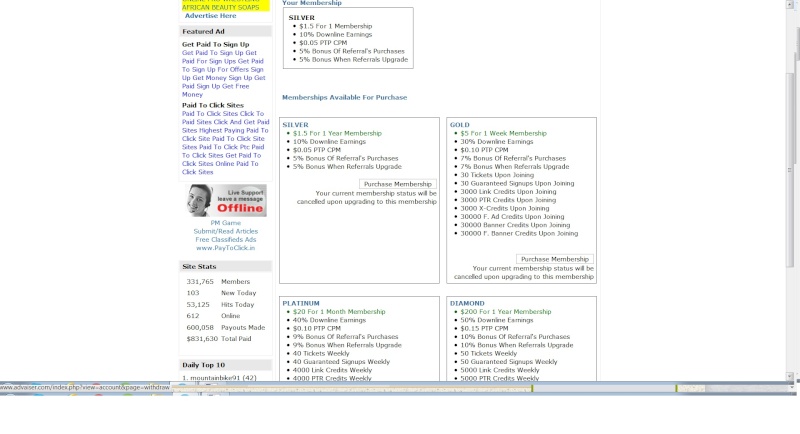Open the Paid To Click Sites ad link
This screenshot has height=434, width=800.
click(226, 143)
